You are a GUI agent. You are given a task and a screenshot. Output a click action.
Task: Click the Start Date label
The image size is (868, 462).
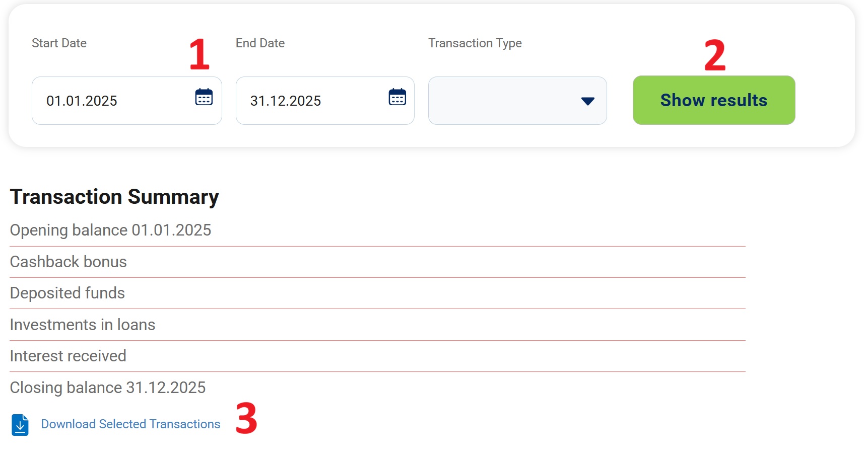(x=59, y=43)
